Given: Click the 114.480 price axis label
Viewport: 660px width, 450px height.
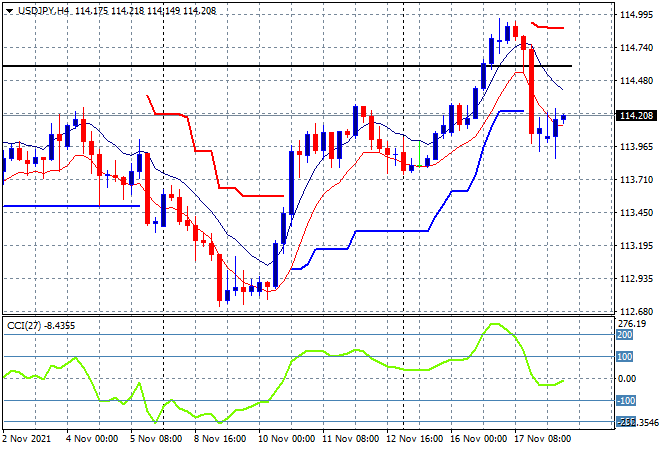Looking at the screenshot, I should tap(636, 80).
